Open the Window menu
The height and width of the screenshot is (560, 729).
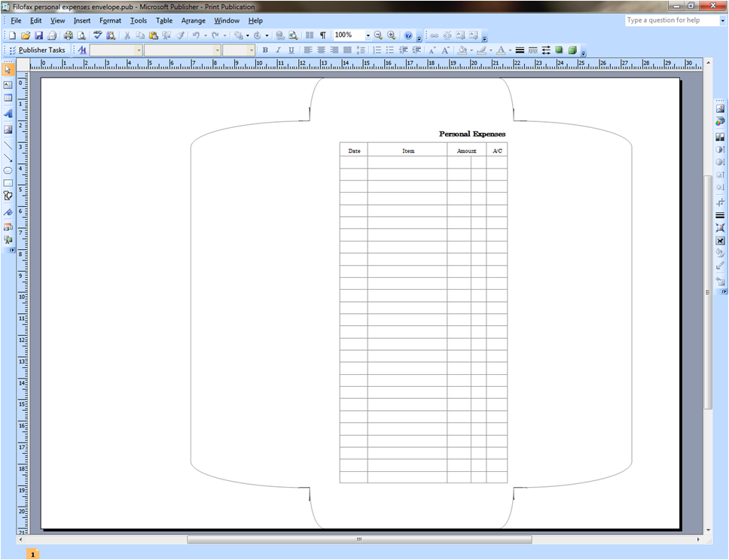click(227, 20)
